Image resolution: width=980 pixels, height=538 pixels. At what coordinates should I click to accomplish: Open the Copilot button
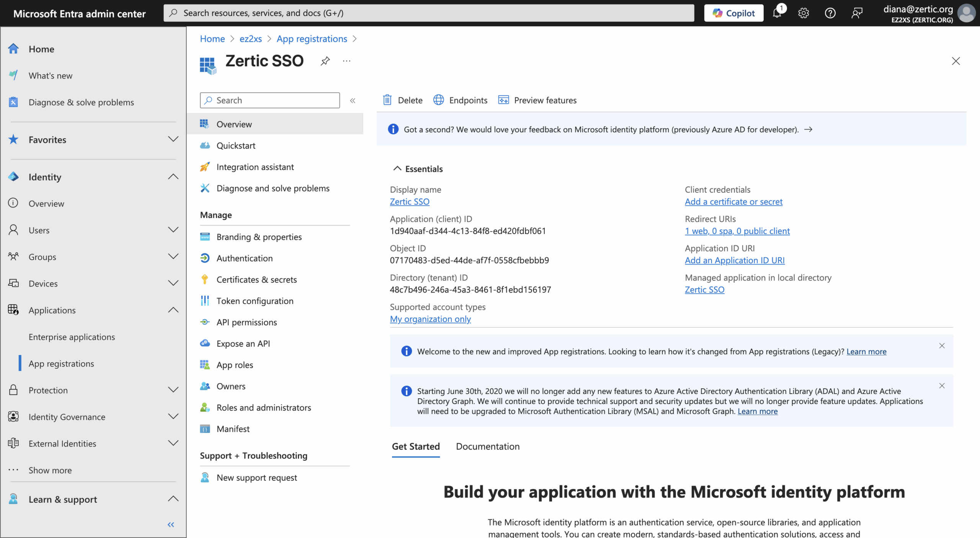733,13
